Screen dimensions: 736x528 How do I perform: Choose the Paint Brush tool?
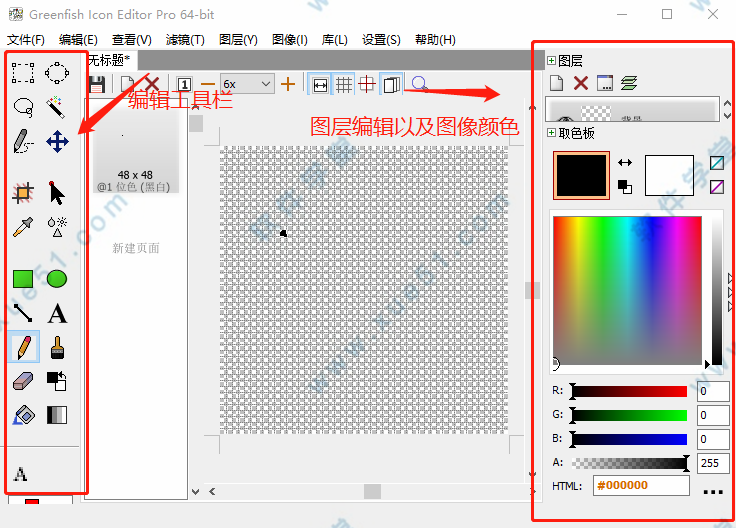point(57,347)
